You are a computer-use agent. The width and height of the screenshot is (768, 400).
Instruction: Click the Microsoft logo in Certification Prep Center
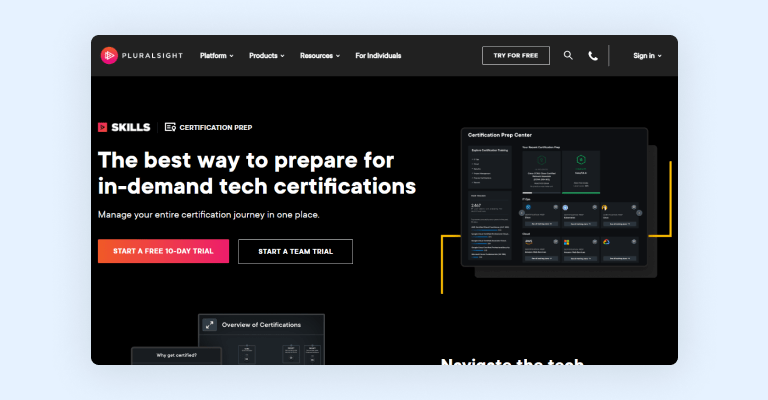pyautogui.click(x=567, y=242)
